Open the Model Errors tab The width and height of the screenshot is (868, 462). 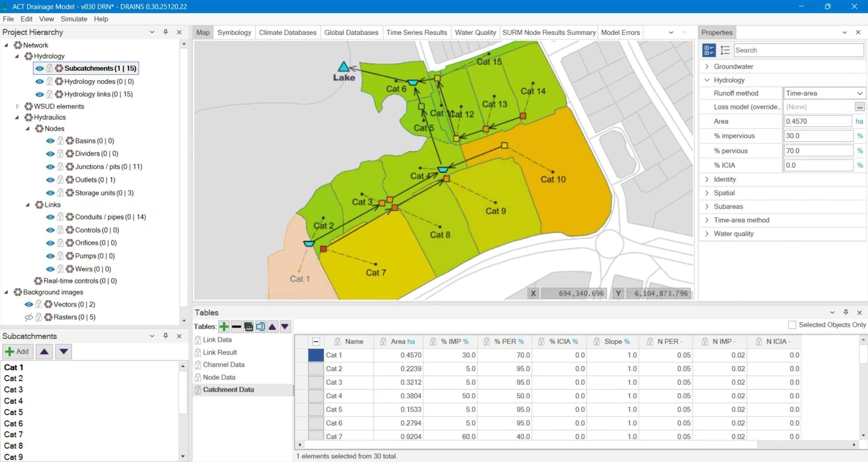620,33
